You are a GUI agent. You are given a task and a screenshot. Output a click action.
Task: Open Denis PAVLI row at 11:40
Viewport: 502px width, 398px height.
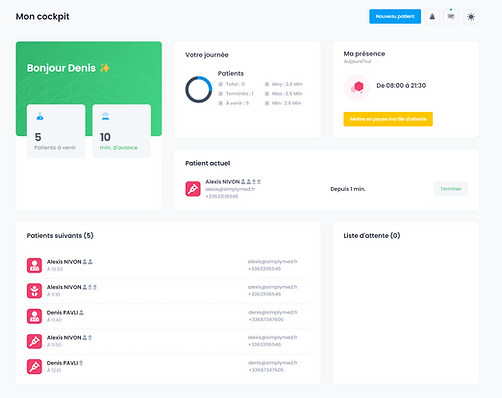point(168,316)
